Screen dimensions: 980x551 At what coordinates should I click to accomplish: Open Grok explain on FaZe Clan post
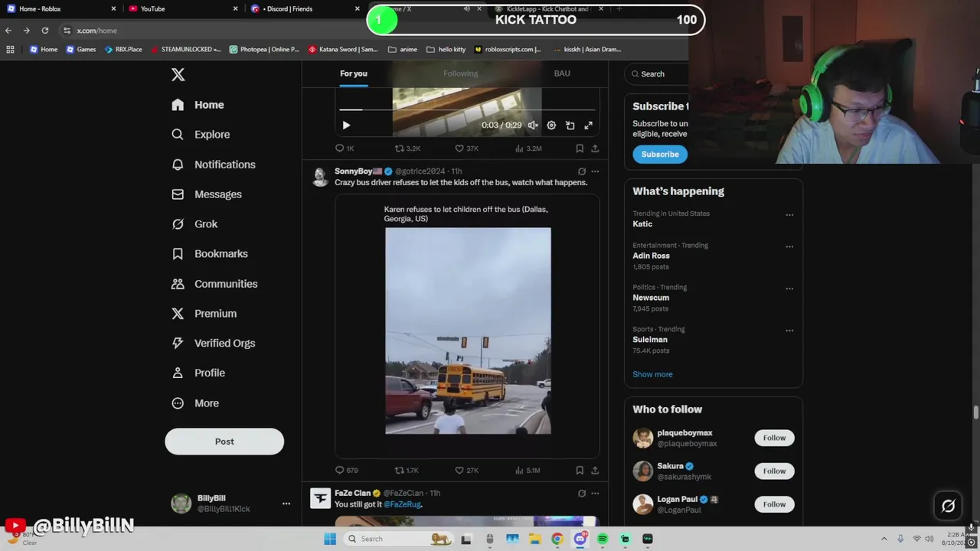pos(582,494)
